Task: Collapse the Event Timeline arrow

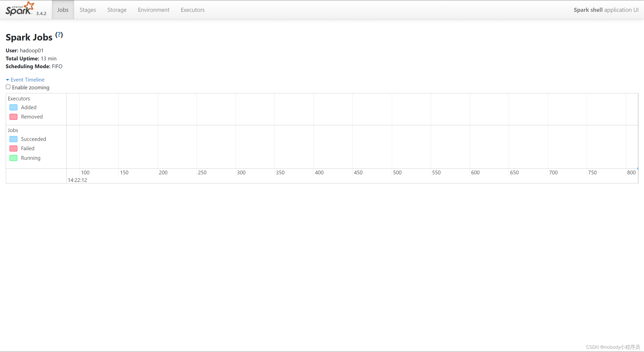Action: coord(8,80)
